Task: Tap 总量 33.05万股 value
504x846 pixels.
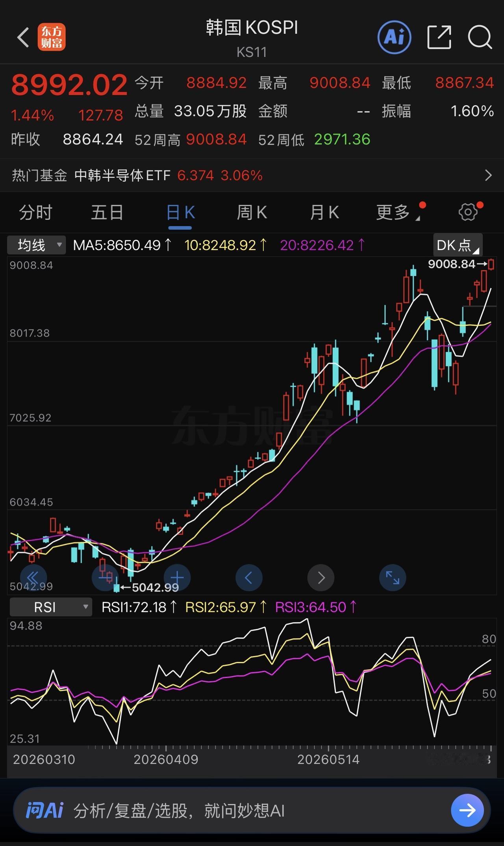Action: point(210,111)
